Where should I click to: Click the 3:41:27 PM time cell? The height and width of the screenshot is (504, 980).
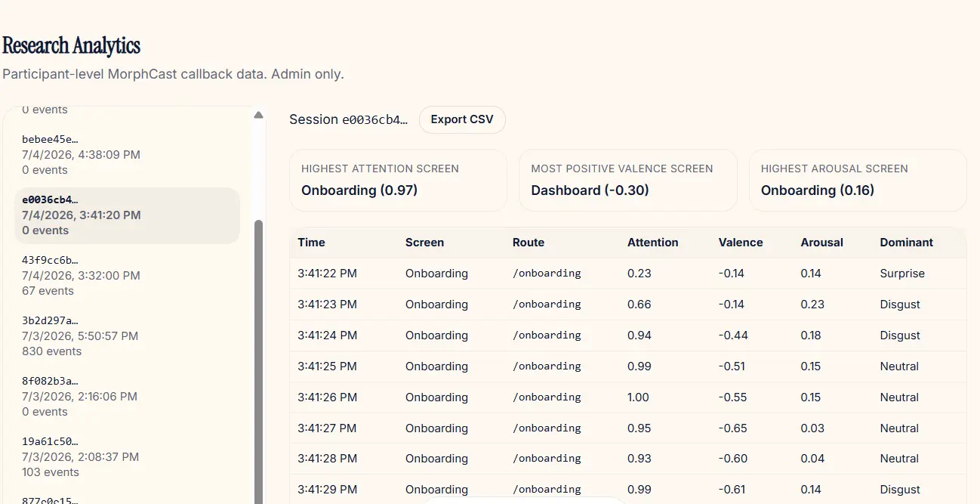pos(327,428)
